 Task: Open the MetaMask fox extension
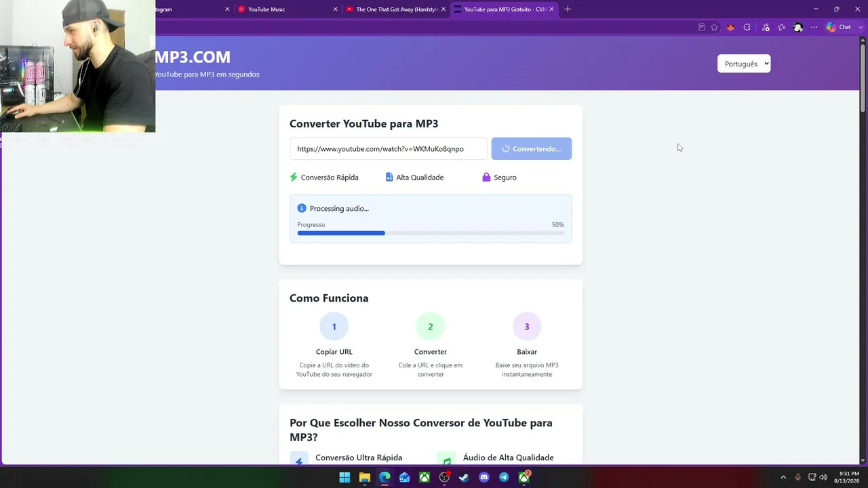pyautogui.click(x=730, y=27)
